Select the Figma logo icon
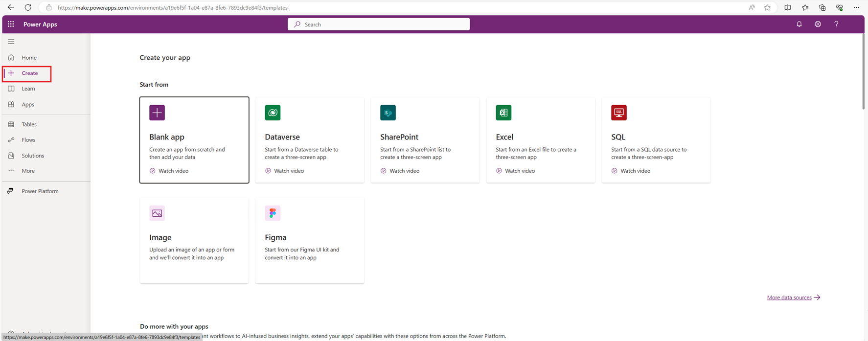 273,213
